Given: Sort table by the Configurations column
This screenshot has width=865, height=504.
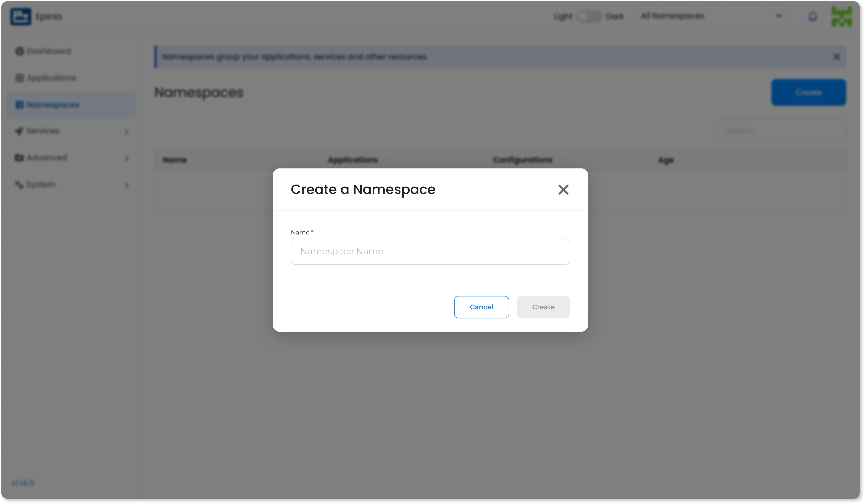Looking at the screenshot, I should coord(522,160).
